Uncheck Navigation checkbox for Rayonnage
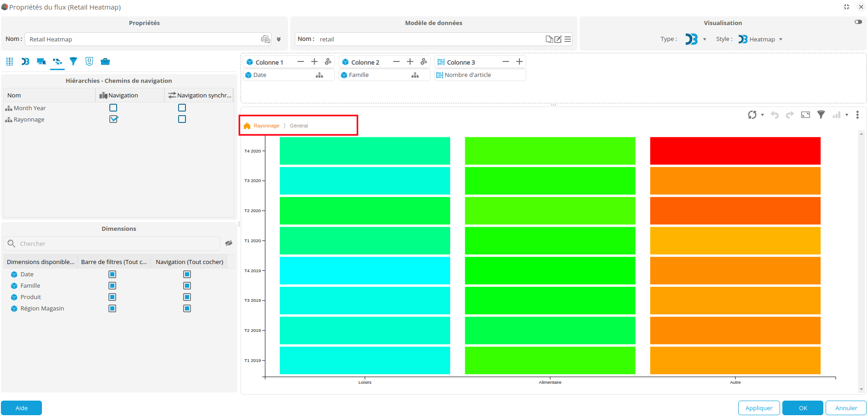Screen dimensions: 868x417 tap(113, 119)
